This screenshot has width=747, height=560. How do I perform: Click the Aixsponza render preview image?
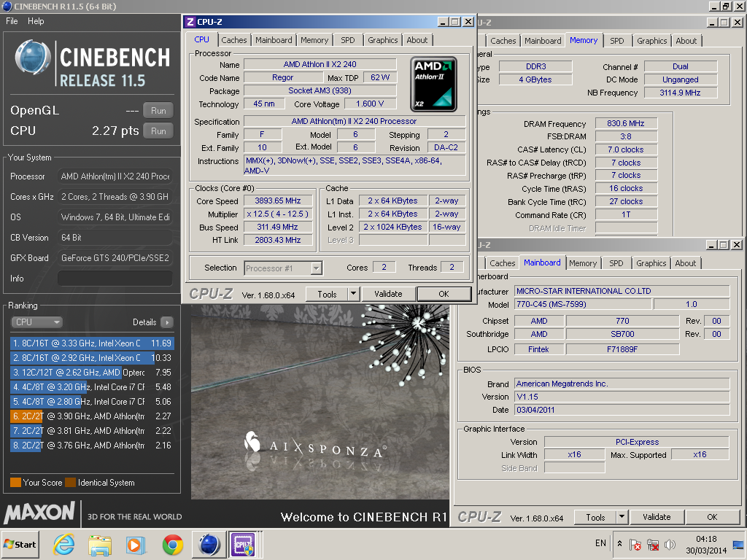[320, 401]
